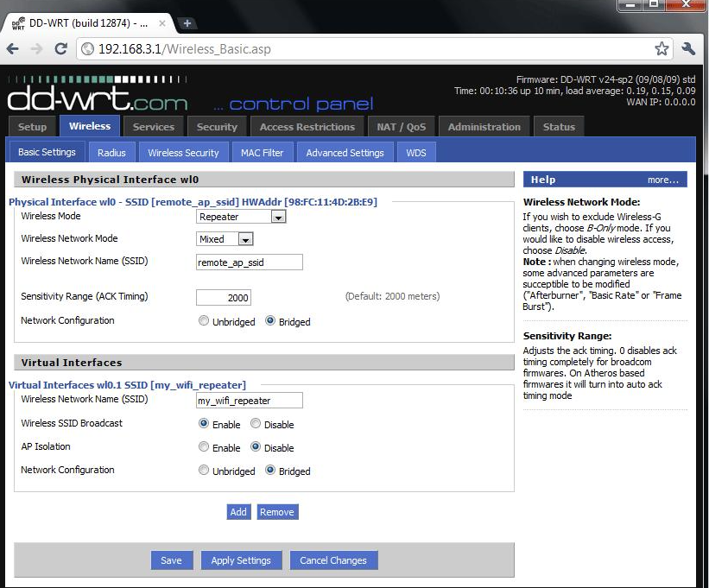
Task: Click the Add virtual interface button
Action: (238, 512)
